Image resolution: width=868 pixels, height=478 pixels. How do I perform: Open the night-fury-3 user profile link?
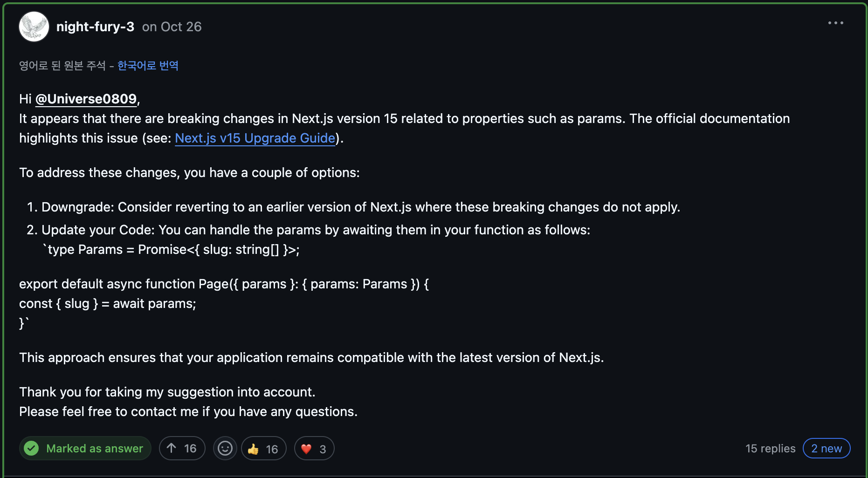(x=95, y=27)
